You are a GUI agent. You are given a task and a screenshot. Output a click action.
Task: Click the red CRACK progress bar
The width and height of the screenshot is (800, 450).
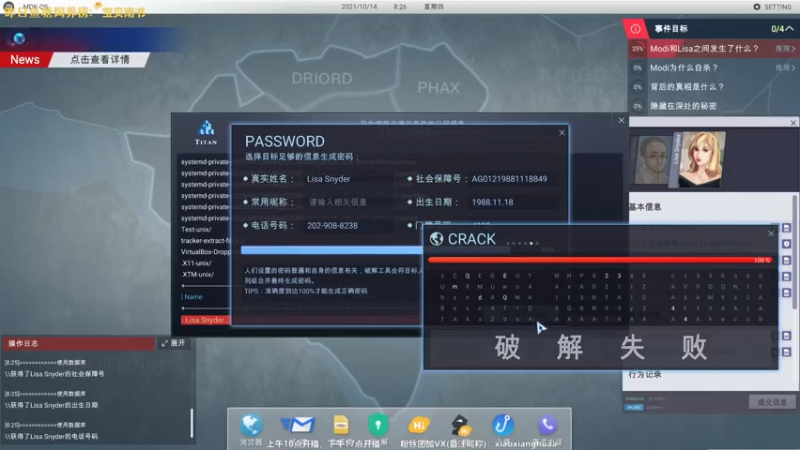[x=600, y=260]
